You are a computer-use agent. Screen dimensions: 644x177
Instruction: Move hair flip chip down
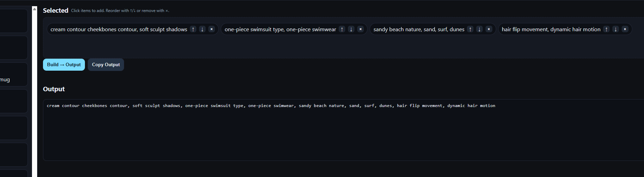pos(616,29)
